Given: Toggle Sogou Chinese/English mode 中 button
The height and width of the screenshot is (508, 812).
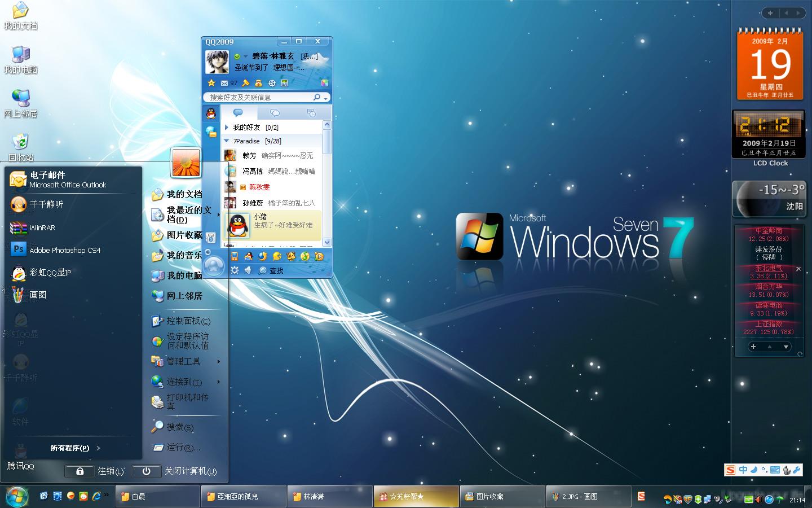Looking at the screenshot, I should pyautogui.click(x=743, y=470).
